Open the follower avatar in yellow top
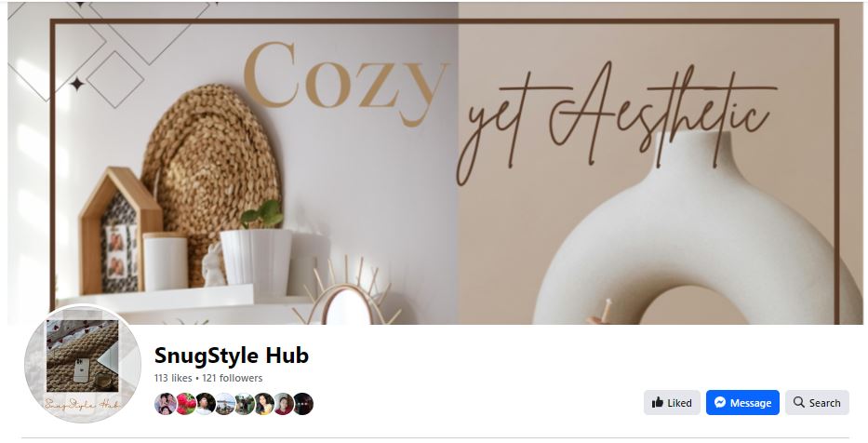The image size is (868, 443). (264, 404)
